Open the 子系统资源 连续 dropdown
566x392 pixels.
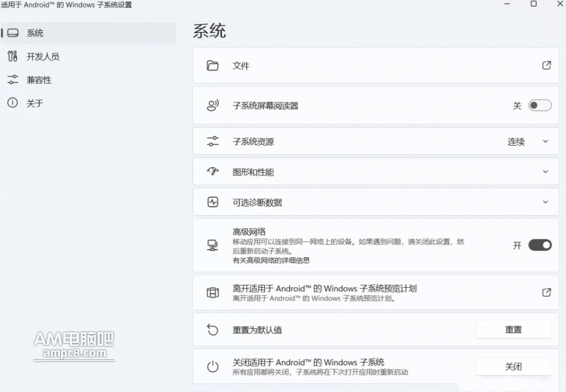pyautogui.click(x=528, y=142)
